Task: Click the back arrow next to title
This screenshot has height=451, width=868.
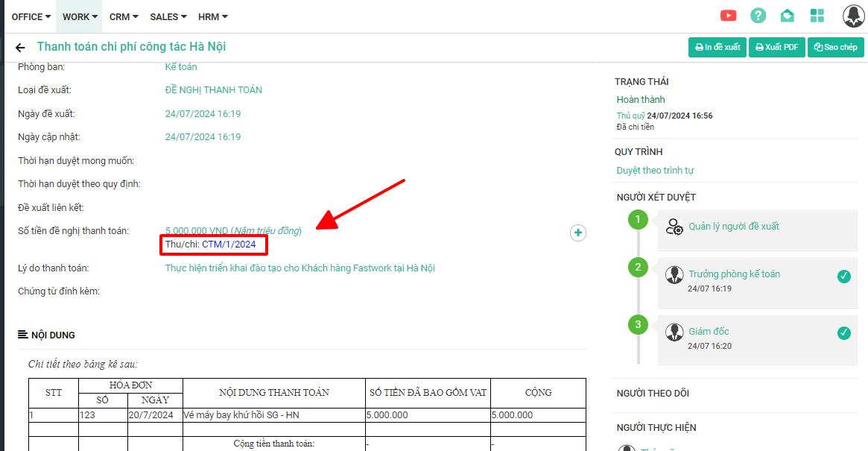Action: pos(20,48)
